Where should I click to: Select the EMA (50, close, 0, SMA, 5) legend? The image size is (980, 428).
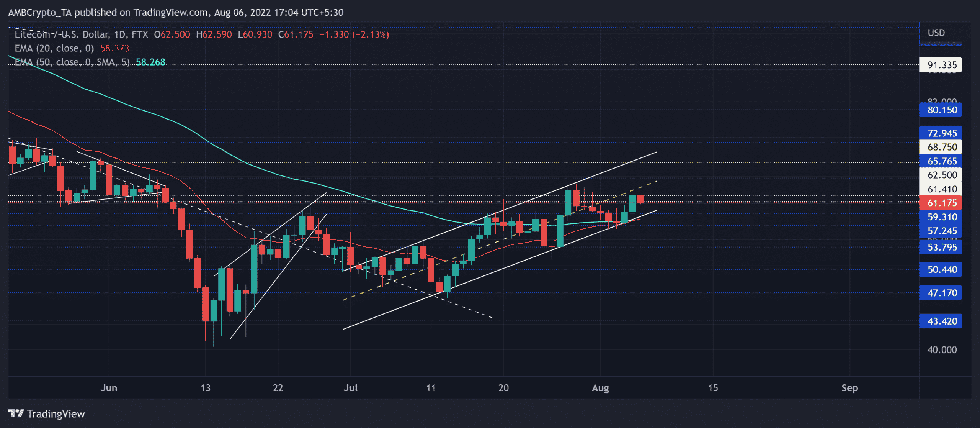click(72, 62)
